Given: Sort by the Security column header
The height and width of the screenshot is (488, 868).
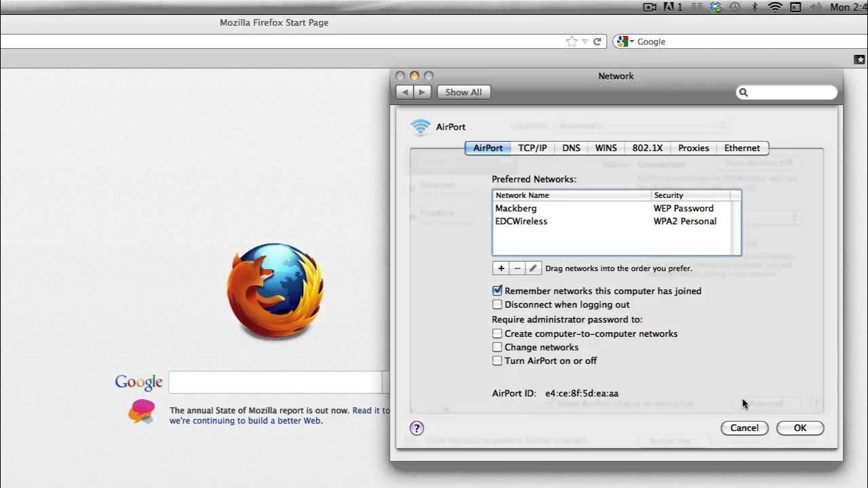Looking at the screenshot, I should tap(690, 195).
